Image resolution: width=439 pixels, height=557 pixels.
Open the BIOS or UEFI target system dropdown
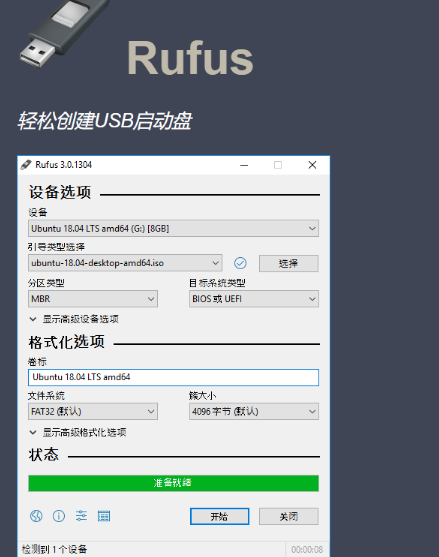(x=254, y=299)
